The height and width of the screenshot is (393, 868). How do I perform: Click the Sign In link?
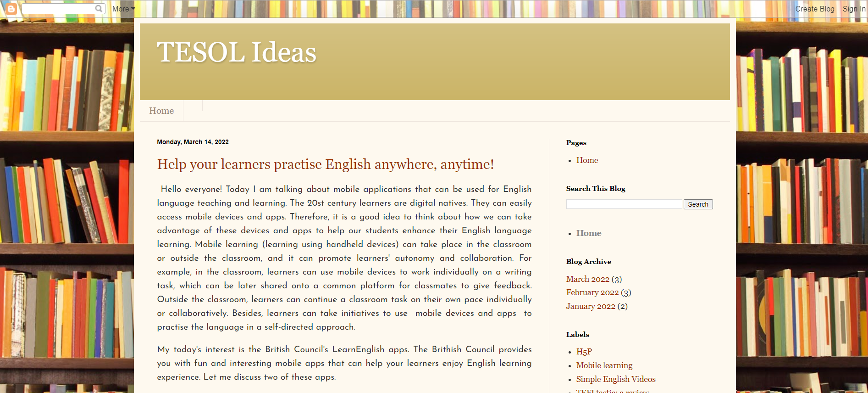854,9
